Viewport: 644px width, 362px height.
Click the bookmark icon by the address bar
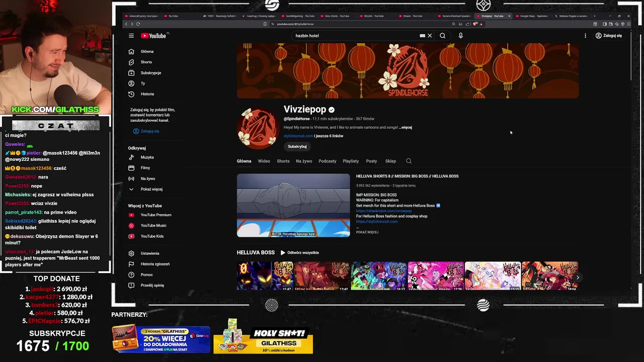(x=265, y=24)
